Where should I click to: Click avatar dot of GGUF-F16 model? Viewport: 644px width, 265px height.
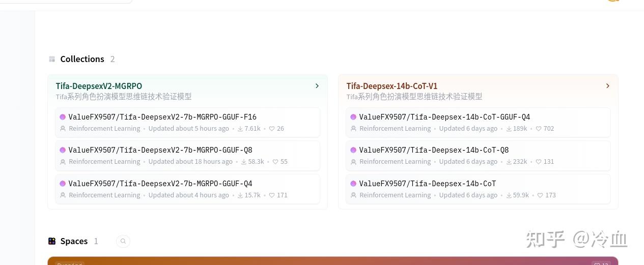point(63,117)
